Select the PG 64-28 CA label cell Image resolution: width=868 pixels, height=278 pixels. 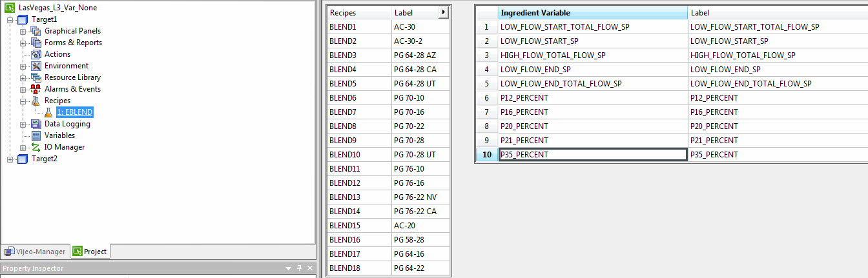(420, 70)
